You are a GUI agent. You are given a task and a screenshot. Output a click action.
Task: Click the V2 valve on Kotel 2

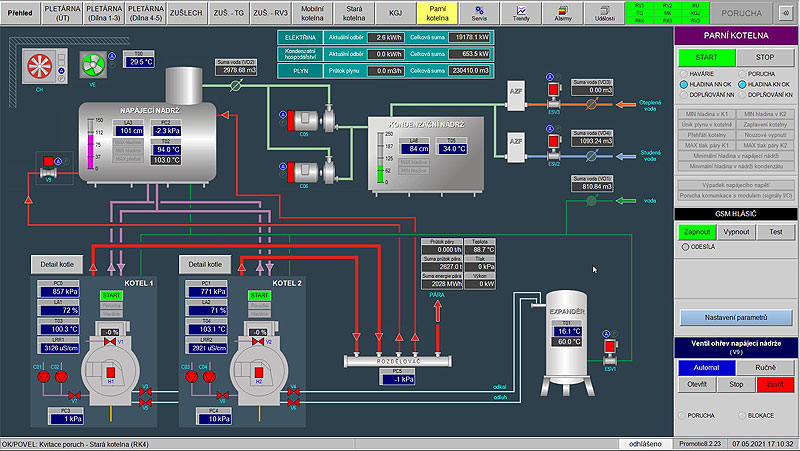coord(258,341)
